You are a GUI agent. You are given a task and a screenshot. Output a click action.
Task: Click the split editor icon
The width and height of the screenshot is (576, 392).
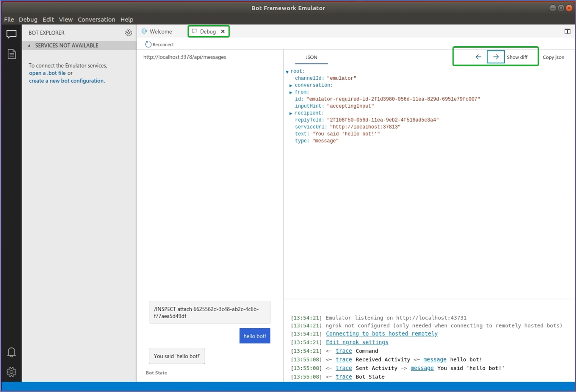click(x=567, y=31)
